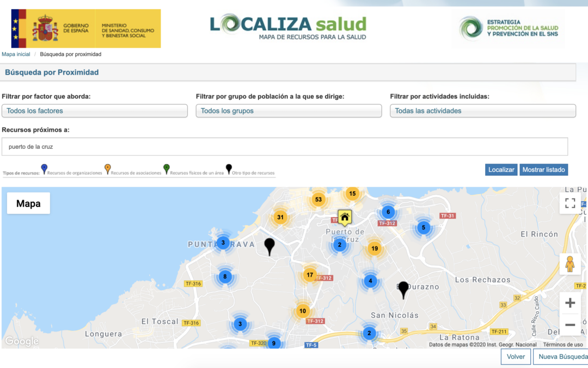This screenshot has height=368, width=588.
Task: Click the zoom-in plus control on the map
Action: click(x=570, y=301)
